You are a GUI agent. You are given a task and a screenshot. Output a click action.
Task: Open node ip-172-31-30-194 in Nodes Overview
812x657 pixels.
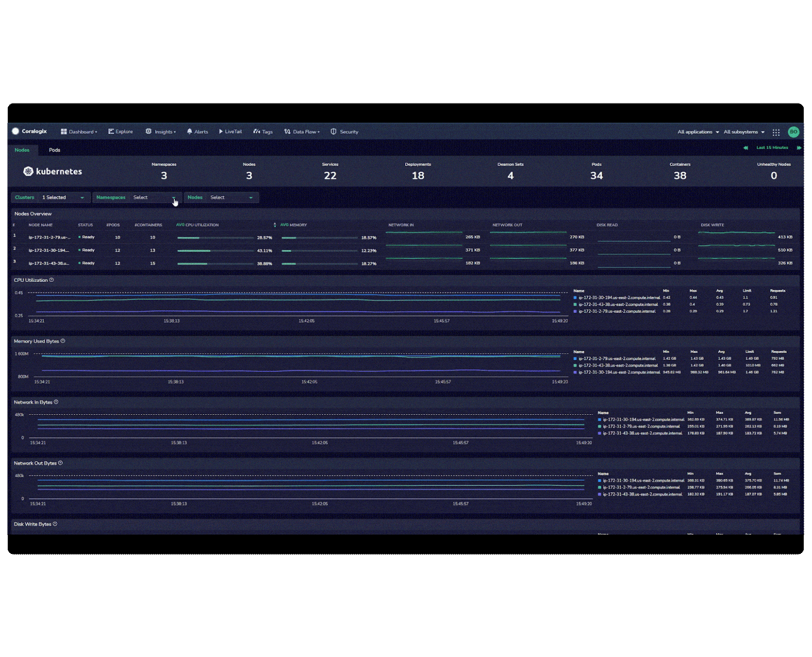click(49, 250)
